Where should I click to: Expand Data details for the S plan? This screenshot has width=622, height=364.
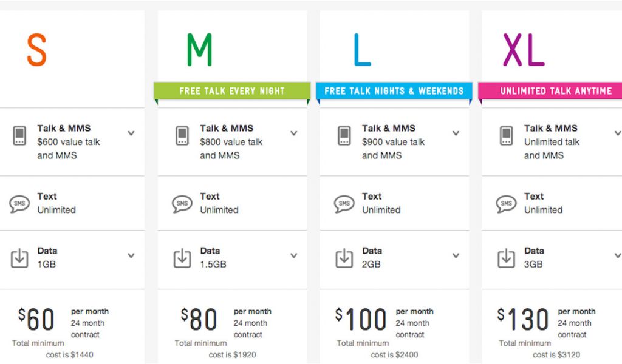pyautogui.click(x=131, y=255)
